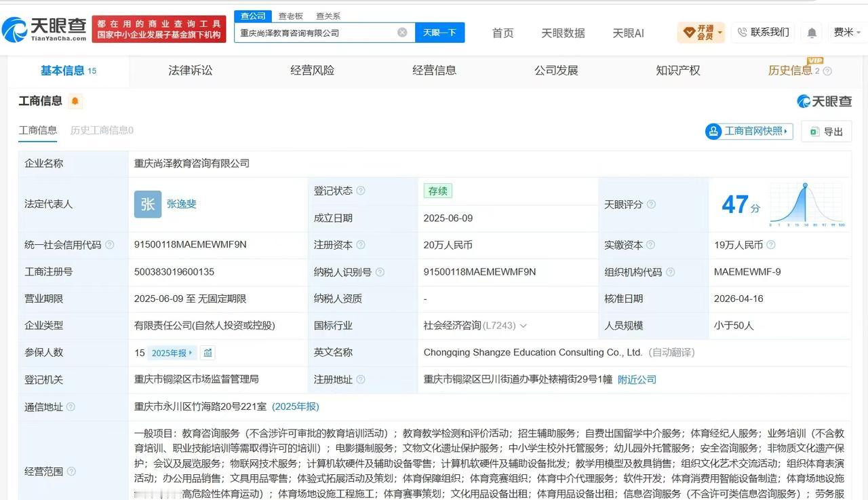This screenshot has height=500, width=868.
Task: Open legal representative 张逸斐 link
Action: tap(182, 204)
